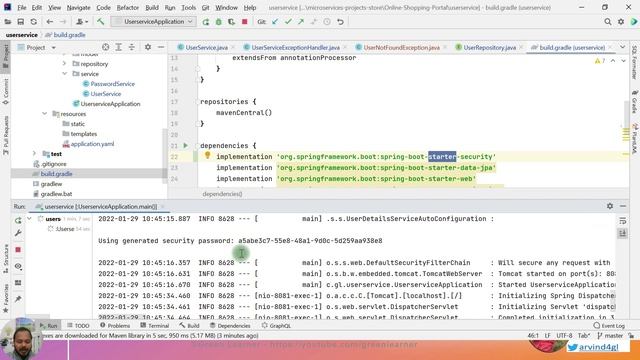The height and width of the screenshot is (360, 640).
Task: Click the userservice breadcrumb
Action: tap(22, 35)
